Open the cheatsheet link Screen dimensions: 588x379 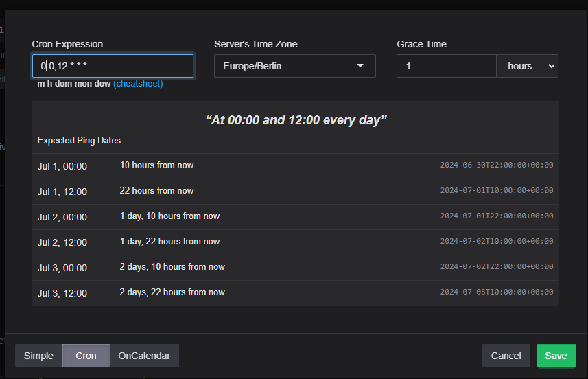click(x=138, y=84)
